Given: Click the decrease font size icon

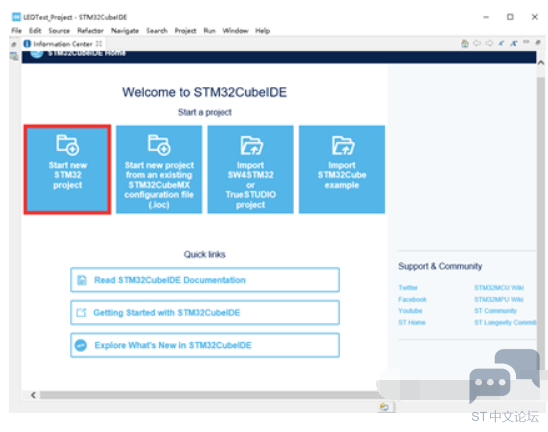Looking at the screenshot, I should pyautogui.click(x=501, y=43).
